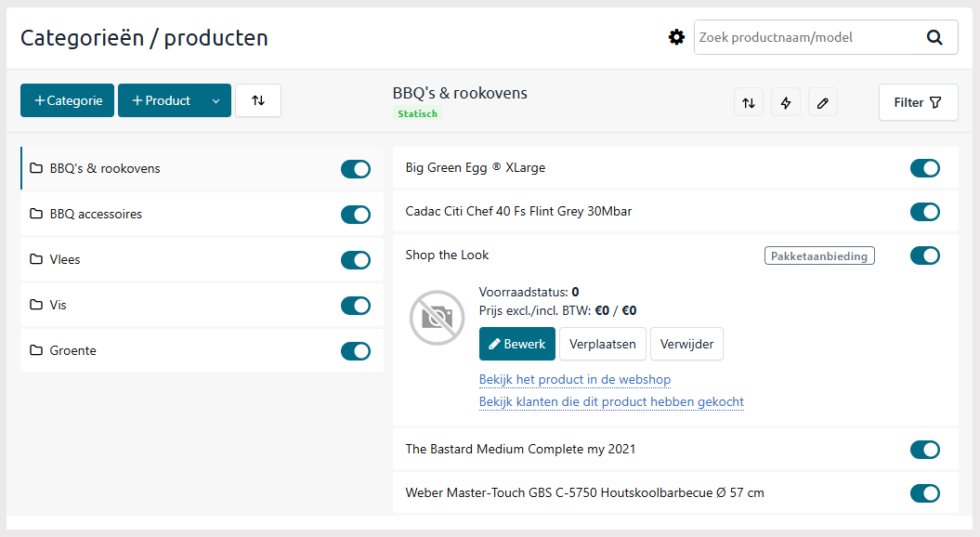Edit the category with the pencil icon

pos(822,102)
